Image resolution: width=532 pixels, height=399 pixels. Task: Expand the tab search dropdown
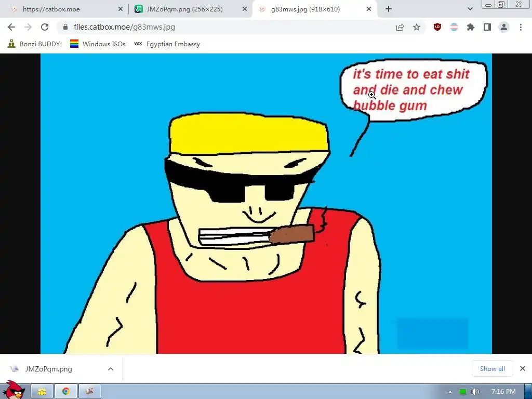pos(470,9)
